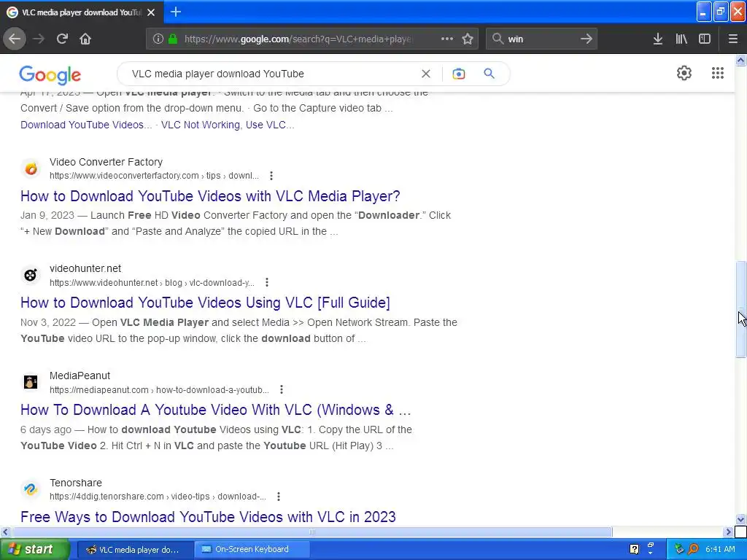
Task: Open options dots for MediaPeanut result
Action: click(282, 389)
